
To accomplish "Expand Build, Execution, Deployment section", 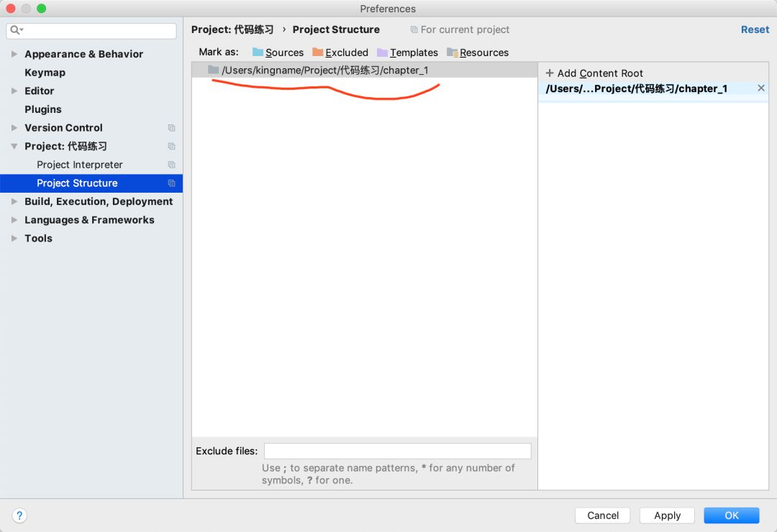I will pyautogui.click(x=14, y=201).
